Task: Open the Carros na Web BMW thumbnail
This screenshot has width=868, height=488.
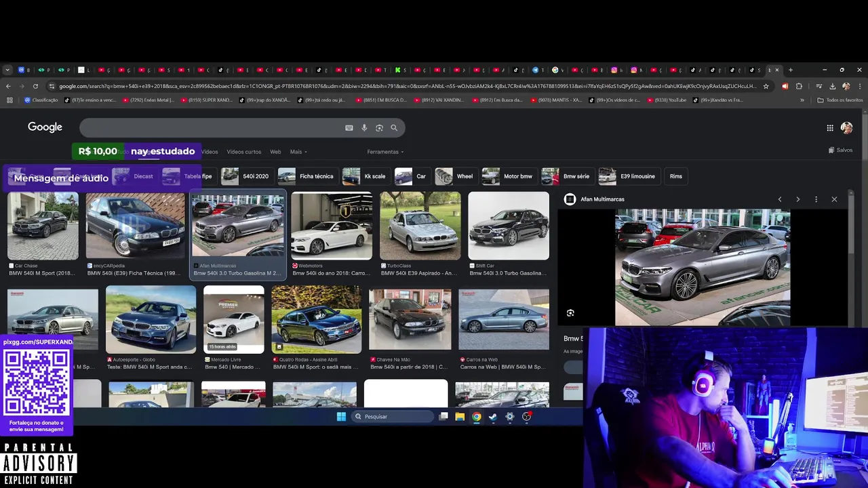Action: click(504, 319)
